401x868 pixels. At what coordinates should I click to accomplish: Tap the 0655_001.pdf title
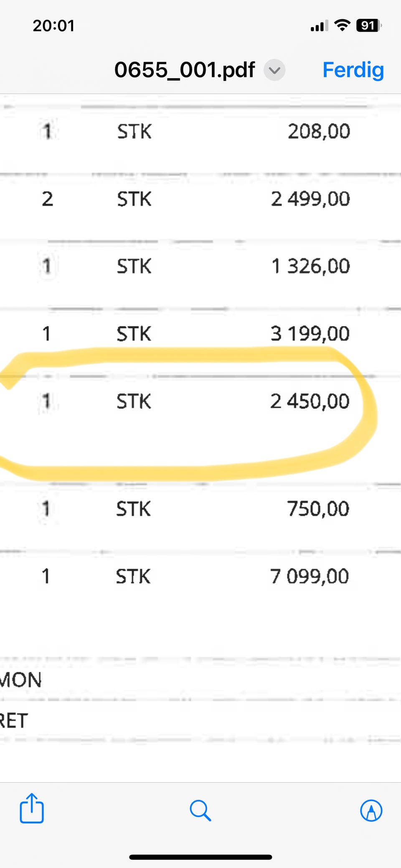pos(185,70)
